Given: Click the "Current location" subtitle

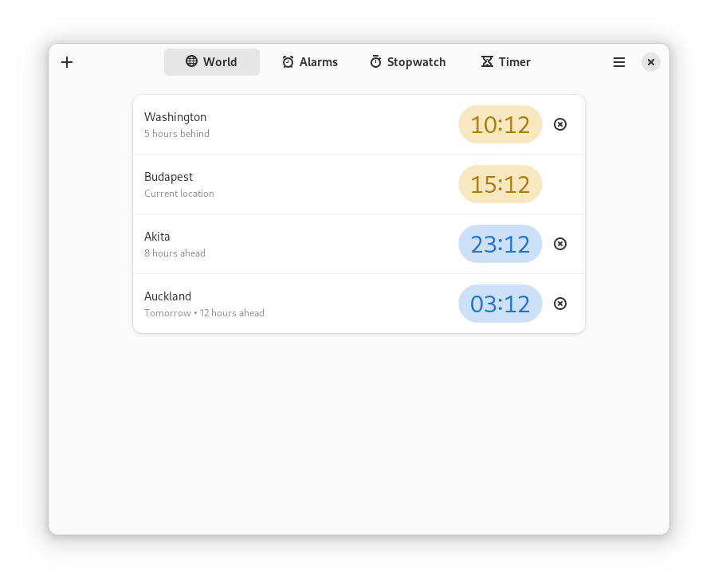Looking at the screenshot, I should pos(179,194).
